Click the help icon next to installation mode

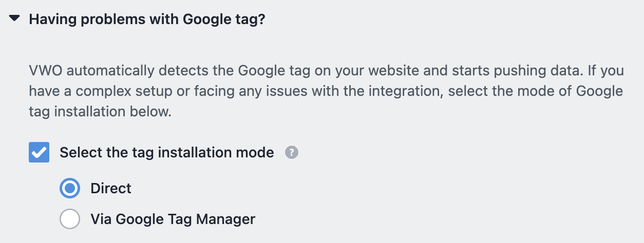(x=292, y=152)
